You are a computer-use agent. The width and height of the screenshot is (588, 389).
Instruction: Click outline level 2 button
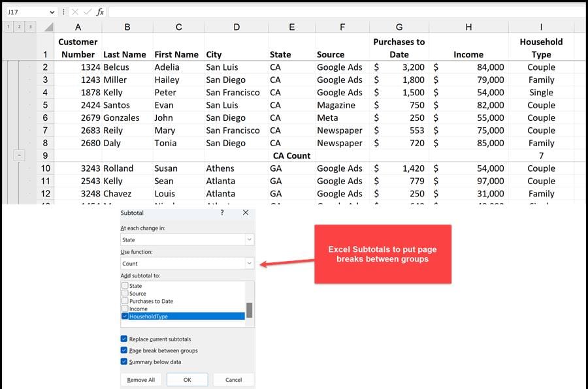click(19, 26)
